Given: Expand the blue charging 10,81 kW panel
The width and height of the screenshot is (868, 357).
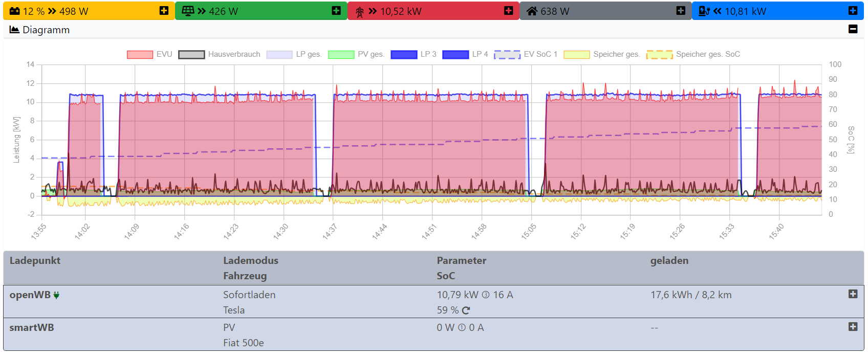Looking at the screenshot, I should click(853, 11).
